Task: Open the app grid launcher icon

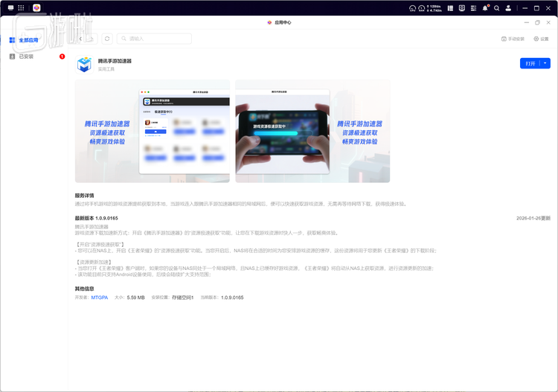Action: (x=21, y=7)
